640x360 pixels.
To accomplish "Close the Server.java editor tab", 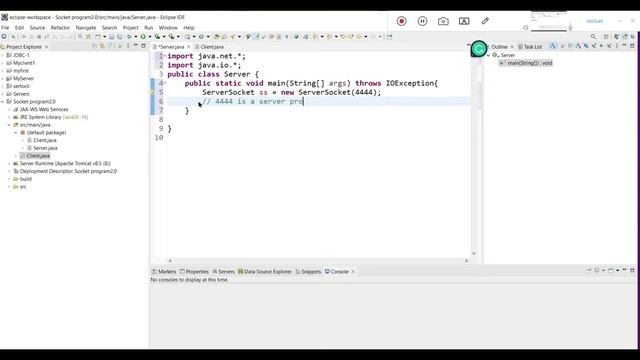I will (x=189, y=47).
